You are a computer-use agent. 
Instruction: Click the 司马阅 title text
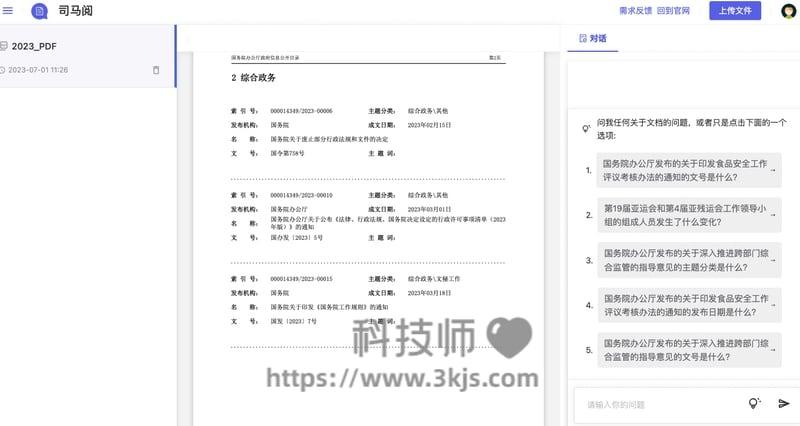76,11
